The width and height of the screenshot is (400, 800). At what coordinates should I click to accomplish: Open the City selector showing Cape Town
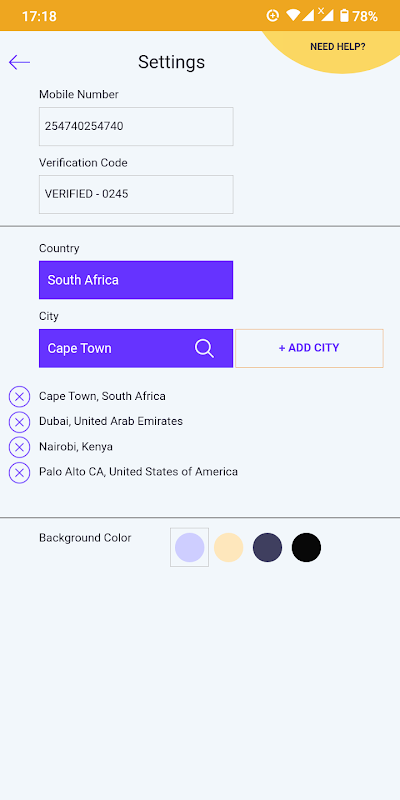click(136, 348)
